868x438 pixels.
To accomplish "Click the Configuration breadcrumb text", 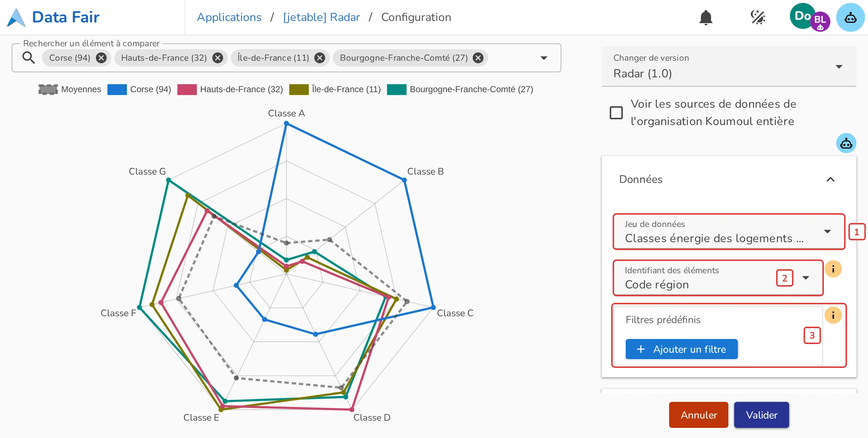I will (416, 17).
